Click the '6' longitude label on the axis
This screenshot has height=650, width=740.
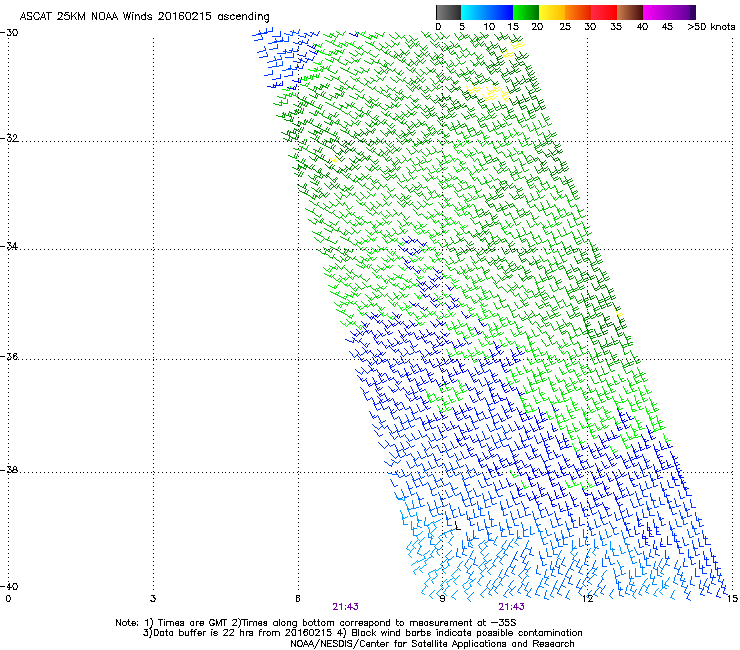click(298, 599)
